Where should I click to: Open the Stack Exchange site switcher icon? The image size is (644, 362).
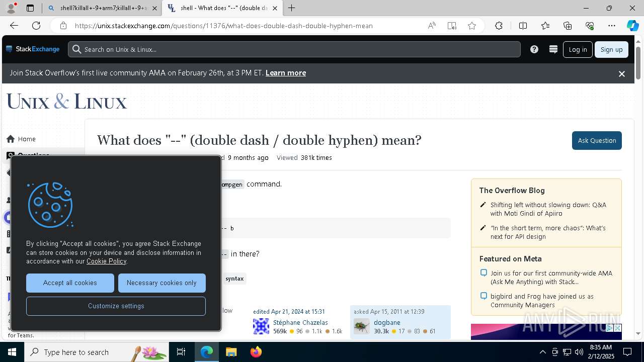[x=553, y=49]
